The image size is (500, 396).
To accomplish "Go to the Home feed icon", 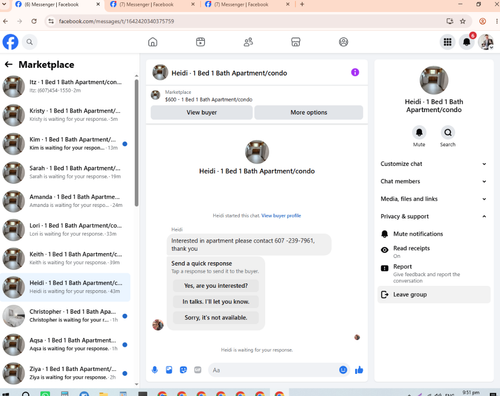I will 153,42.
